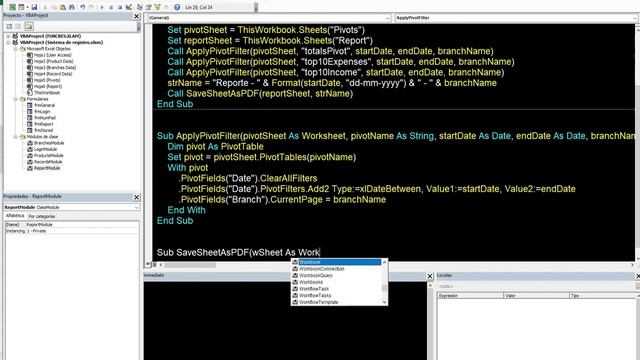Close the Propiedades - ReportModule panel
Screen dimensions: 640x360
click(137, 197)
